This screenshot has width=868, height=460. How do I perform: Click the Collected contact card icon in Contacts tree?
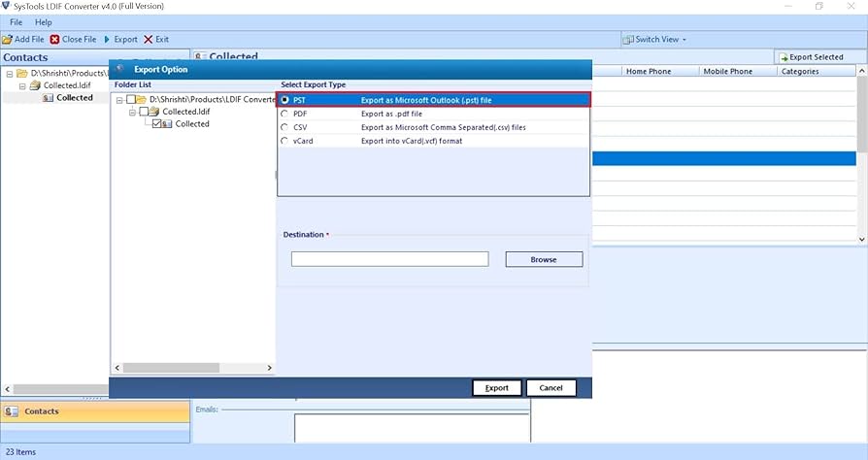pos(49,98)
